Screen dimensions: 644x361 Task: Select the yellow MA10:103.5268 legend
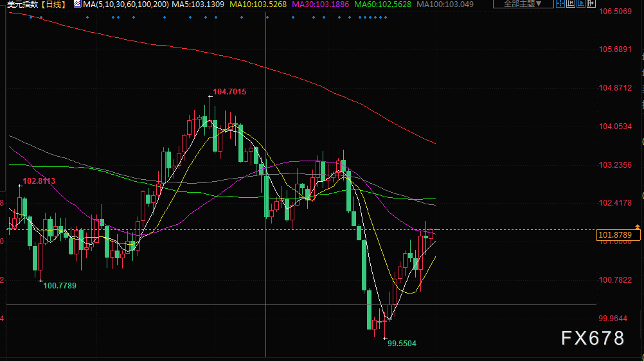[x=257, y=4]
